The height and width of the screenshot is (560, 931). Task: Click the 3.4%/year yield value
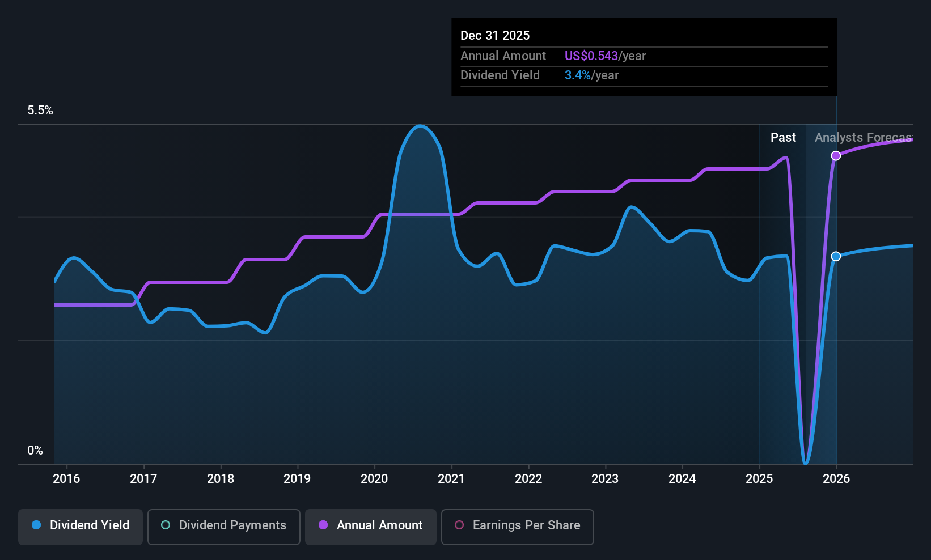tap(591, 75)
